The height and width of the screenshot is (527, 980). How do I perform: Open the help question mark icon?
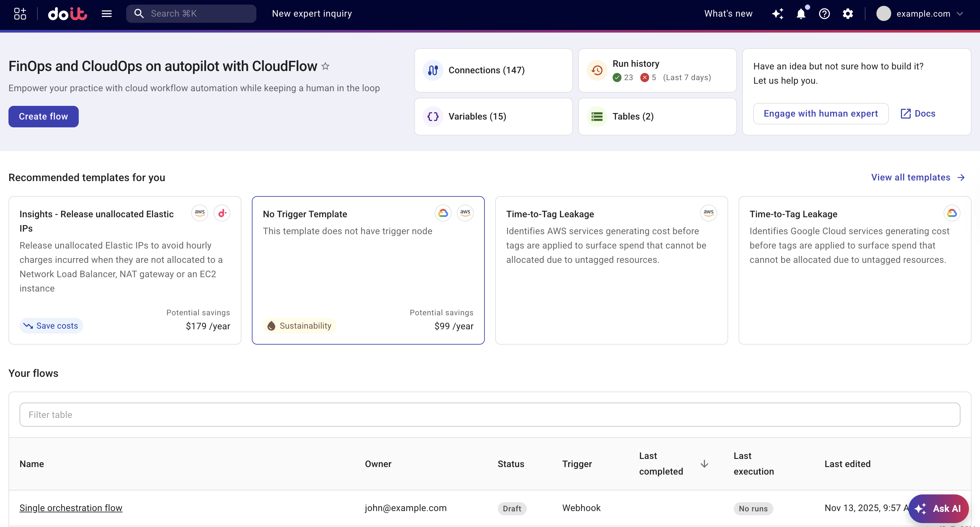[824, 13]
